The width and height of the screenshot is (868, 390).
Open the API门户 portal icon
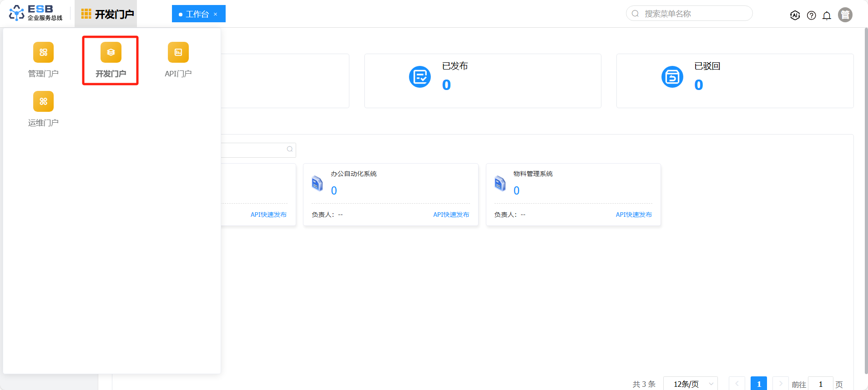[178, 52]
